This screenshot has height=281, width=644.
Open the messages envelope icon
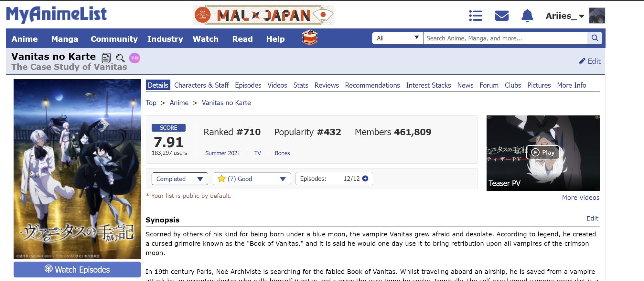point(502,16)
